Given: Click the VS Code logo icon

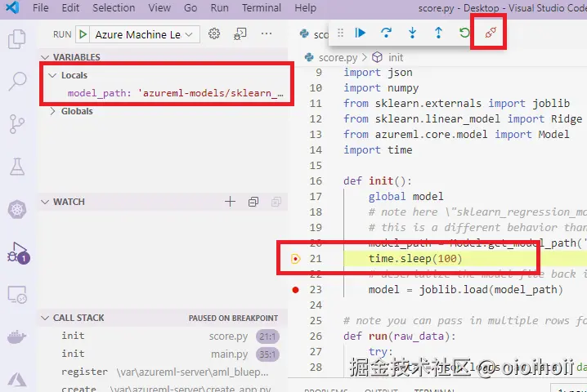Looking at the screenshot, I should pyautogui.click(x=12, y=7).
